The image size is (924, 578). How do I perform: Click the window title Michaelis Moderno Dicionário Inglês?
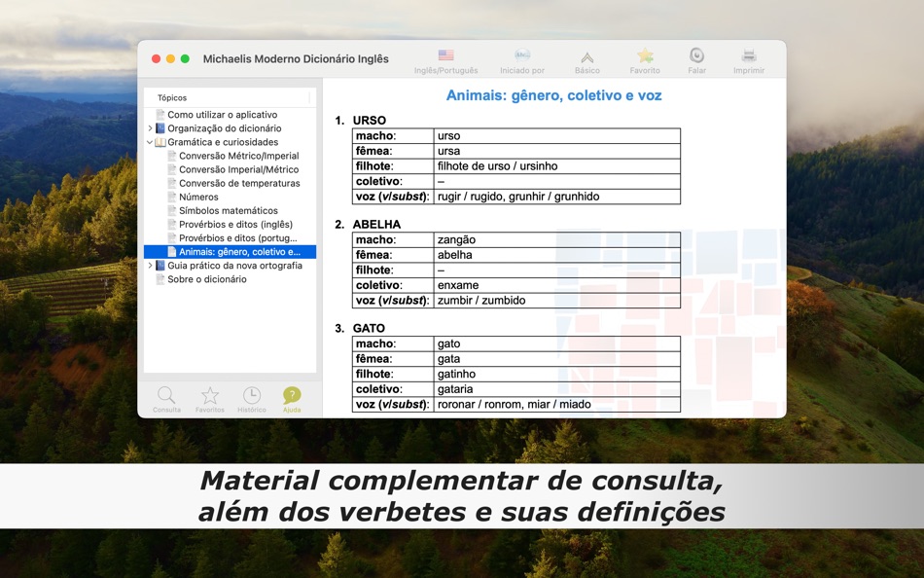click(296, 59)
